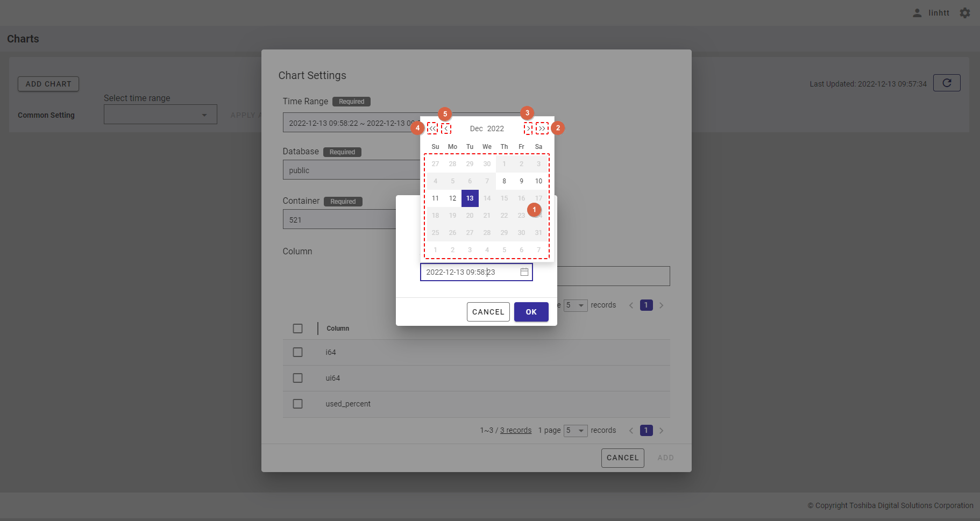Click the user profile icon for linhtt

[x=917, y=13]
